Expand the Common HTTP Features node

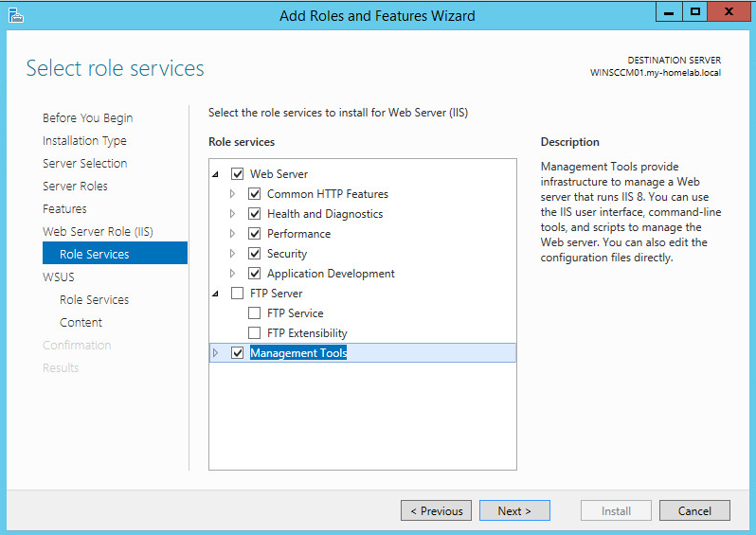233,194
